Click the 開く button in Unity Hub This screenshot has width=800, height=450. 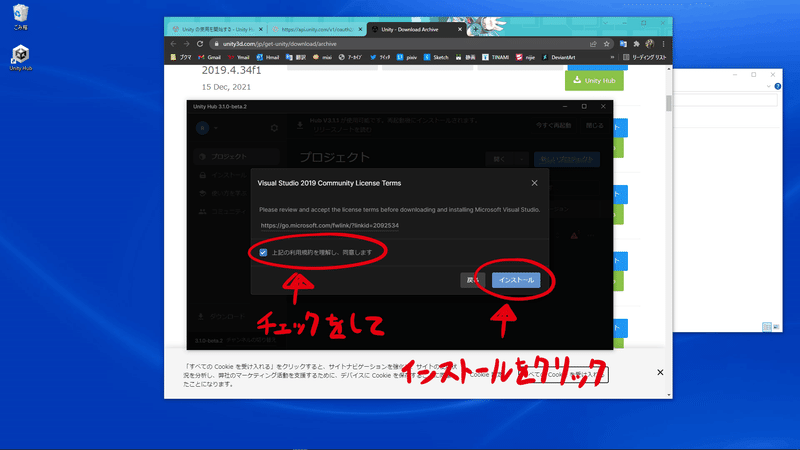[499, 159]
